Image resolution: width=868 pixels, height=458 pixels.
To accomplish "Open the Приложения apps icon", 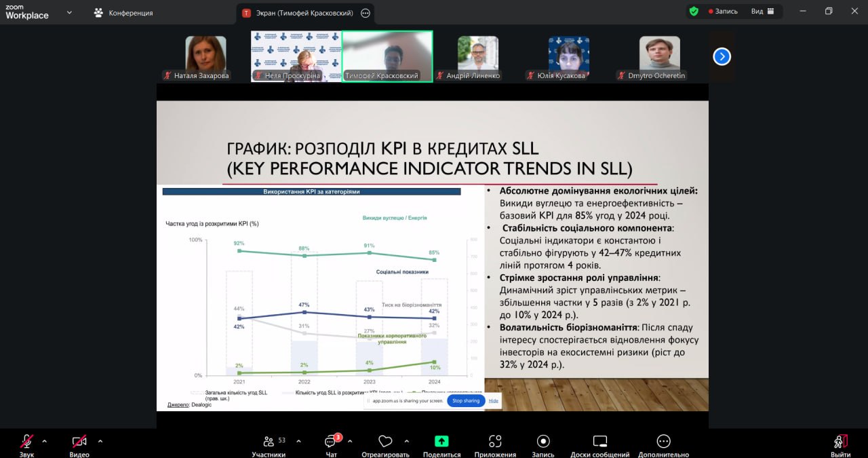I will 495,442.
